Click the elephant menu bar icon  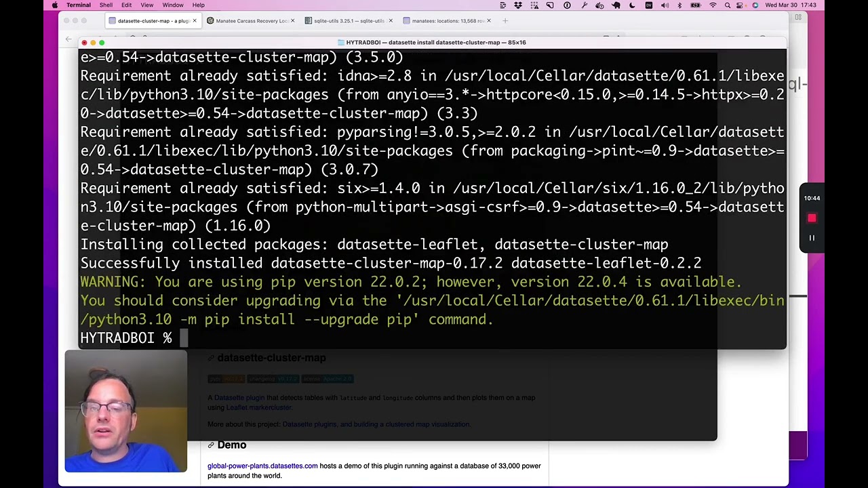pyautogui.click(x=616, y=5)
